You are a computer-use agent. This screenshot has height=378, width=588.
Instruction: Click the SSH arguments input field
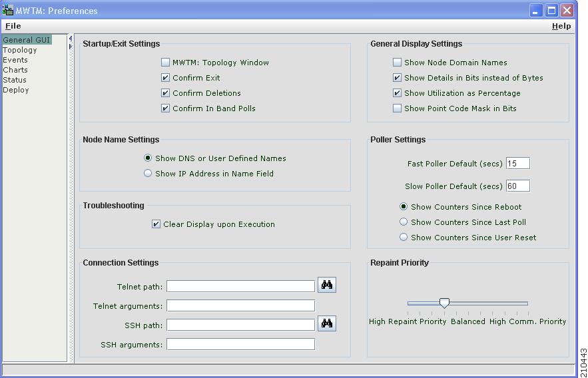pos(241,344)
